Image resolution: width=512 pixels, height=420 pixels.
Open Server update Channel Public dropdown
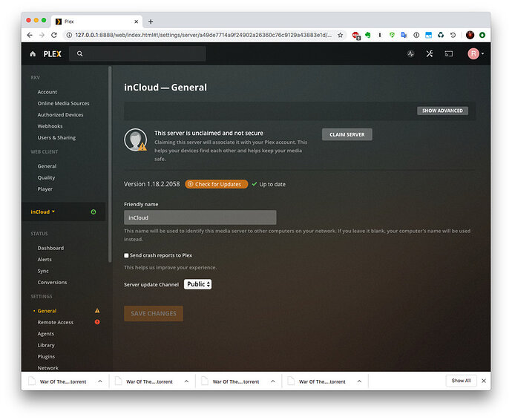point(197,284)
